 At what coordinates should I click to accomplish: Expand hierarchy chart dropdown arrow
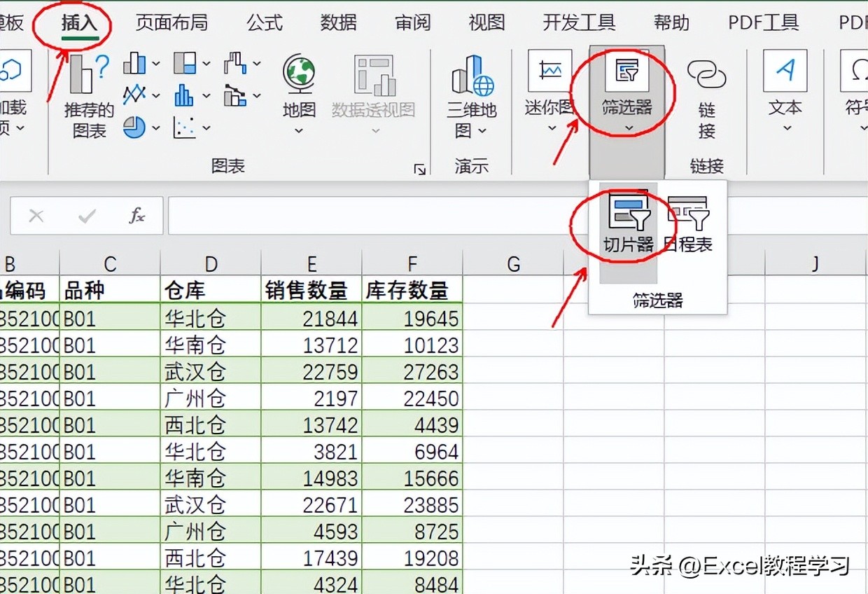pyautogui.click(x=206, y=64)
